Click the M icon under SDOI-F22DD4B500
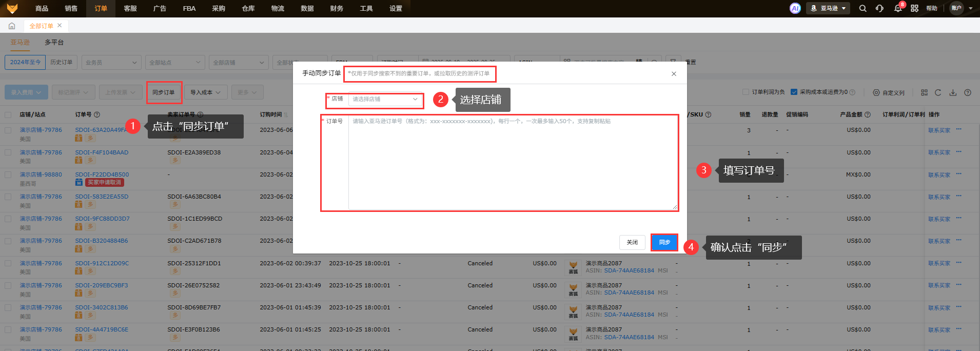 79,182
